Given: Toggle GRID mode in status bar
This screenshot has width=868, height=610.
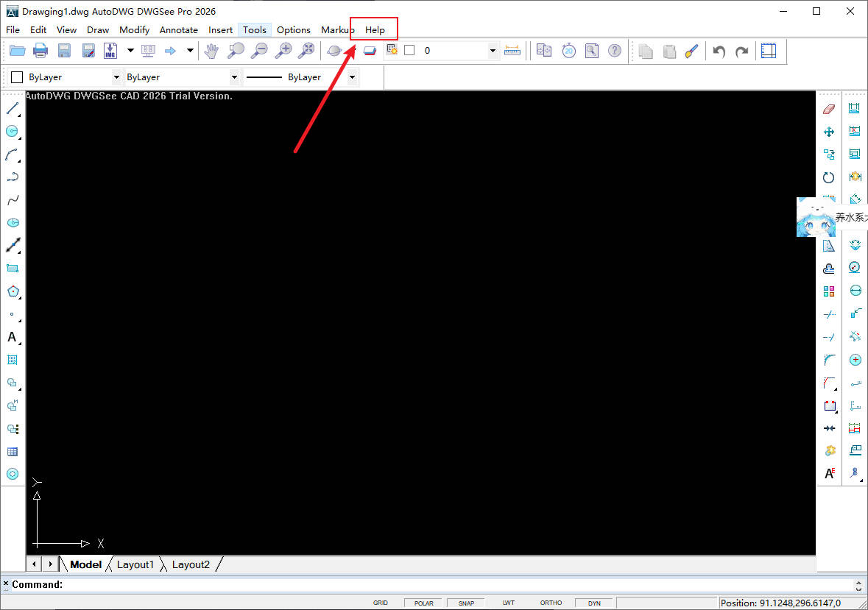Looking at the screenshot, I should pyautogui.click(x=381, y=603).
